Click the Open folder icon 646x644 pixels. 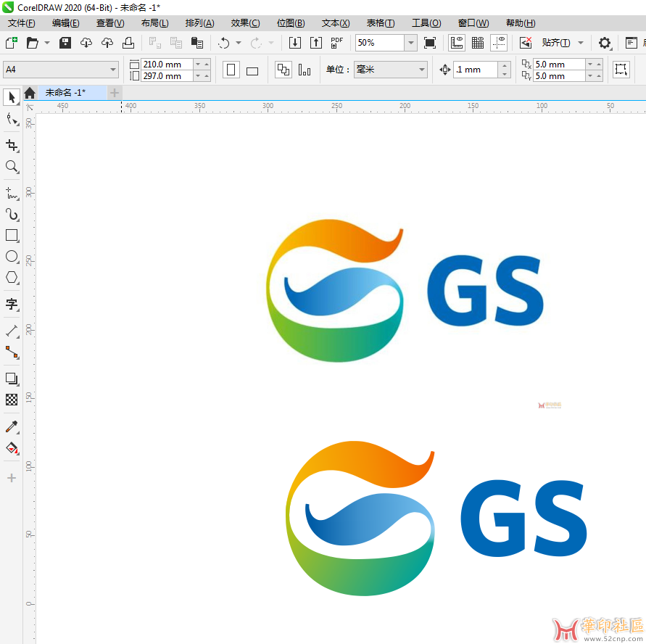(x=32, y=43)
